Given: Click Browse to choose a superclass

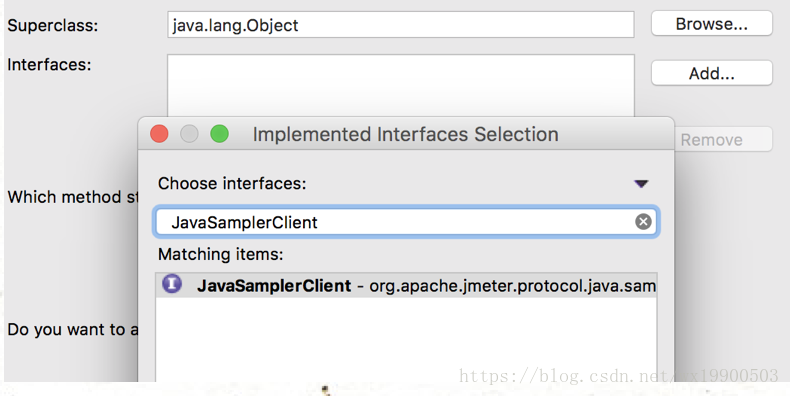Looking at the screenshot, I should point(711,24).
